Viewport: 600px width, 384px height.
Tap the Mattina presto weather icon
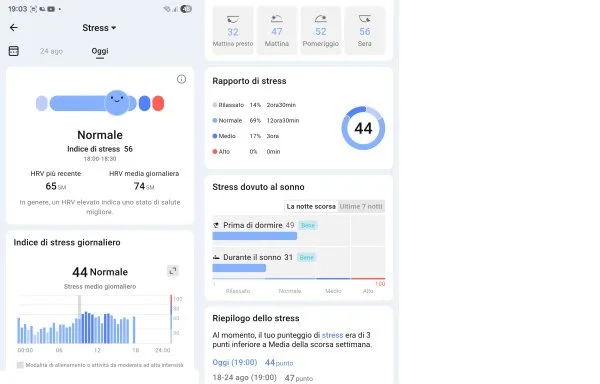pyautogui.click(x=233, y=19)
